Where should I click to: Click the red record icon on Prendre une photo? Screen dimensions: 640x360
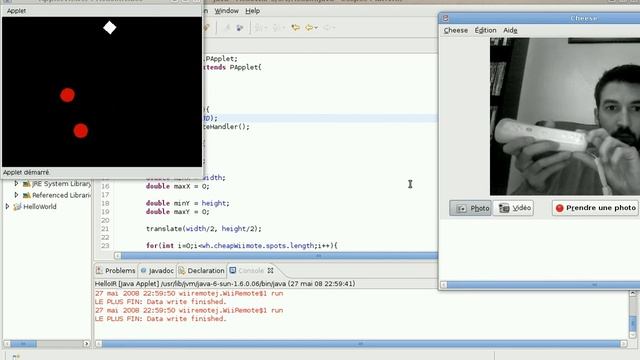tap(560, 208)
